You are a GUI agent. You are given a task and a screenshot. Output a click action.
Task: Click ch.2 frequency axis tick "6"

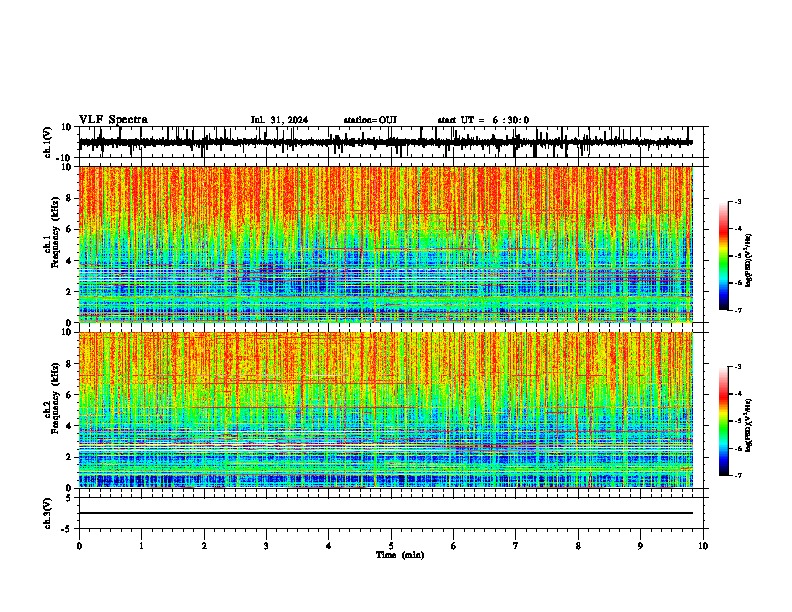[70, 395]
